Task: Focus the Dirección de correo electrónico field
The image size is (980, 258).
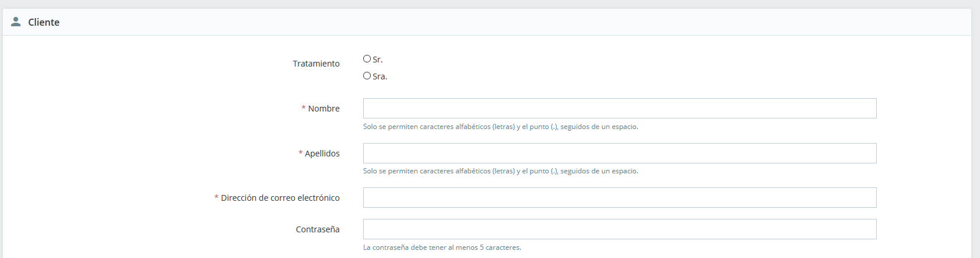Action: (619, 198)
